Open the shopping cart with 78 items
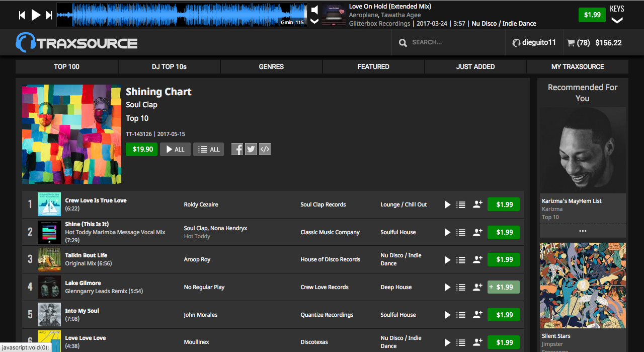This screenshot has height=352, width=644. (594, 43)
